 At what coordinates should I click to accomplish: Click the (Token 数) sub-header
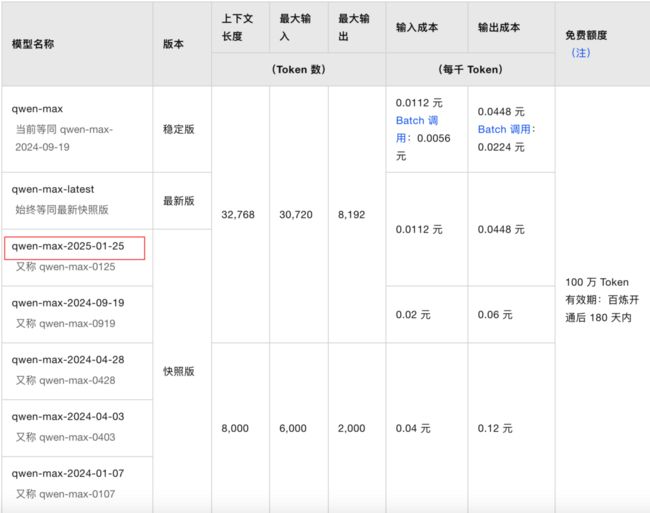298,69
